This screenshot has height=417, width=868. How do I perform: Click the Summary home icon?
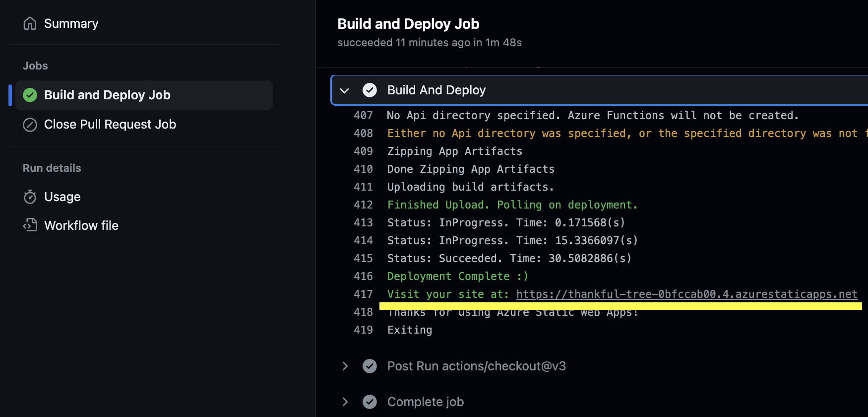(x=30, y=23)
